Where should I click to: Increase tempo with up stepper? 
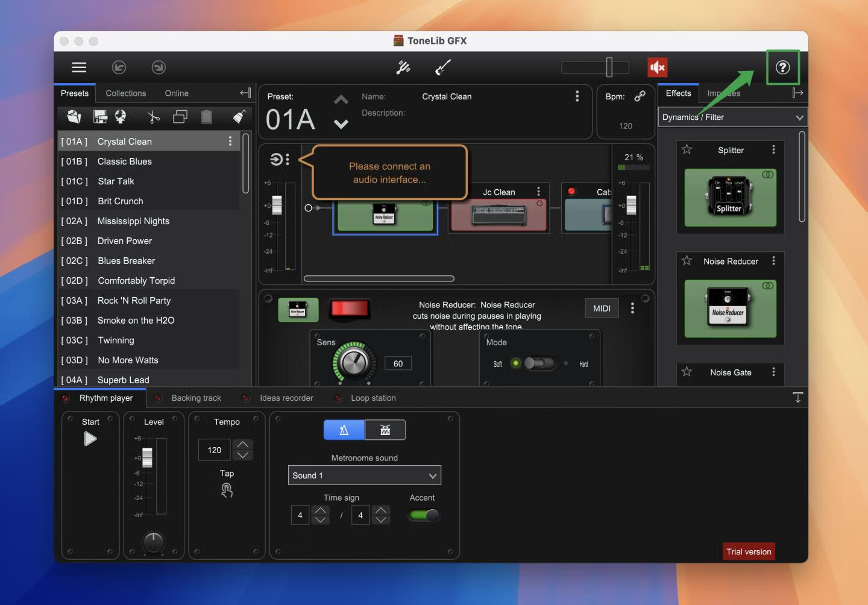[243, 444]
